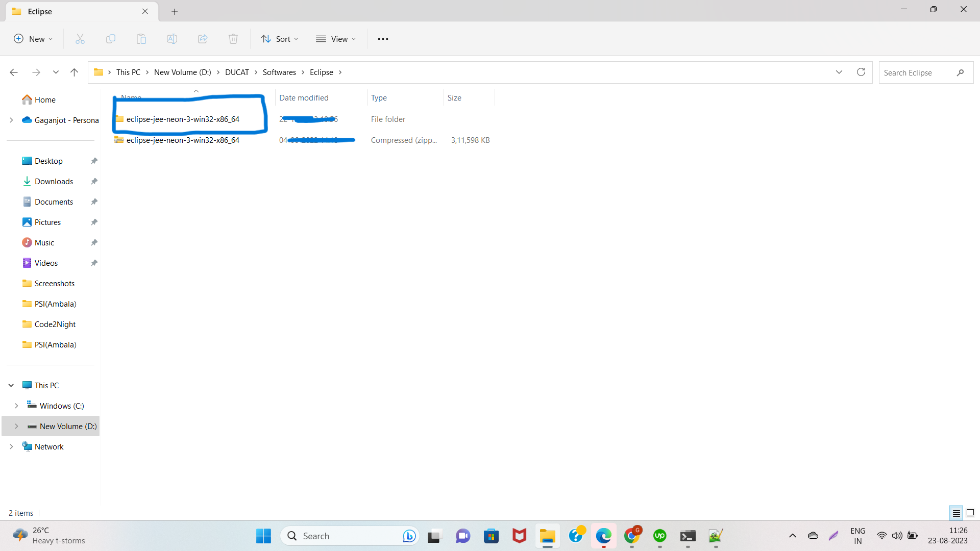Viewport: 980px width, 551px height.
Task: Switch to details view layout icon
Action: point(957,513)
